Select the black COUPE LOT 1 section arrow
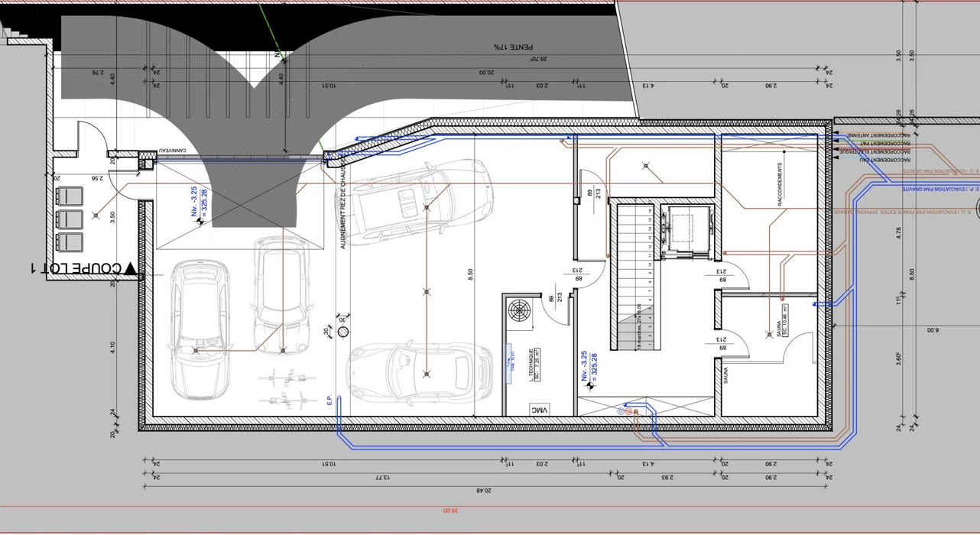The width and height of the screenshot is (980, 535). click(130, 268)
